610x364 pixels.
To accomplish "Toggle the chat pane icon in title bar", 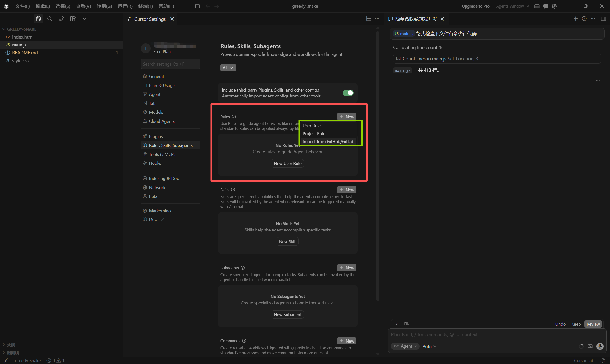I will pyautogui.click(x=546, y=6).
